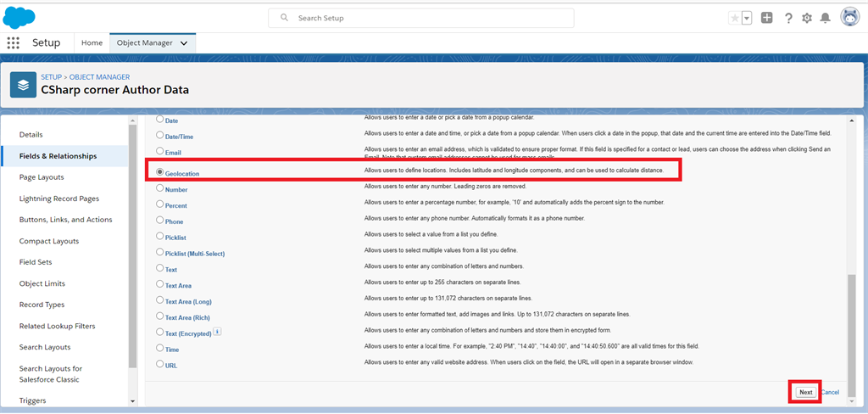The width and height of the screenshot is (868, 414).
Task: Select the URL radio button
Action: (x=160, y=364)
